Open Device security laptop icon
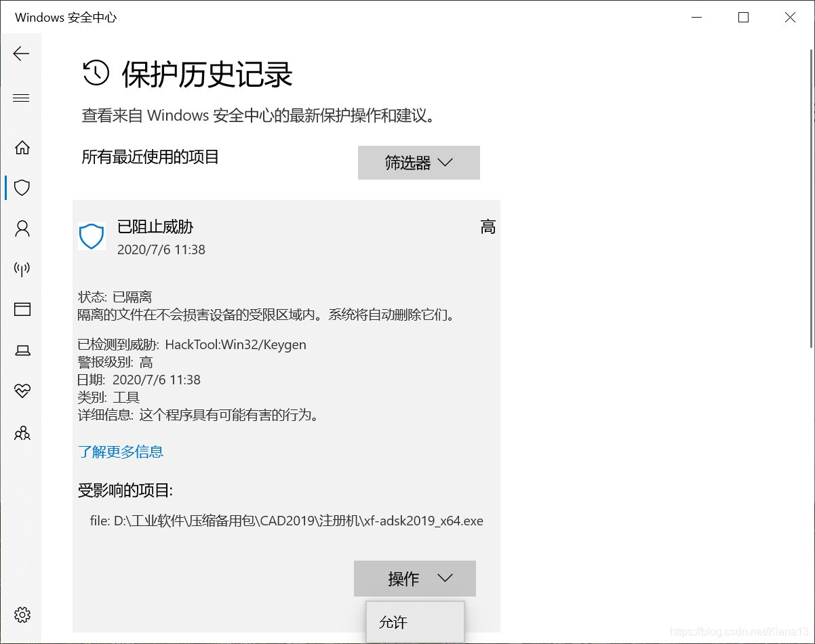The width and height of the screenshot is (815, 644). pyautogui.click(x=22, y=350)
